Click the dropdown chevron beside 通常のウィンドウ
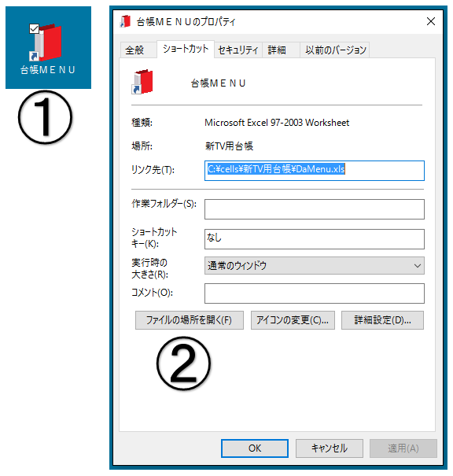Image resolution: width=453 pixels, height=476 pixels. [417, 266]
